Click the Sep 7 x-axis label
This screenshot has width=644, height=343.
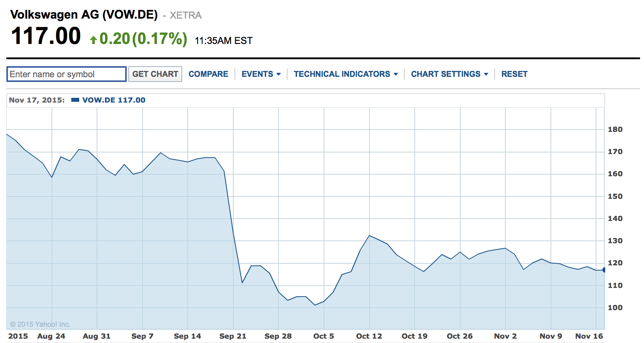click(x=142, y=336)
